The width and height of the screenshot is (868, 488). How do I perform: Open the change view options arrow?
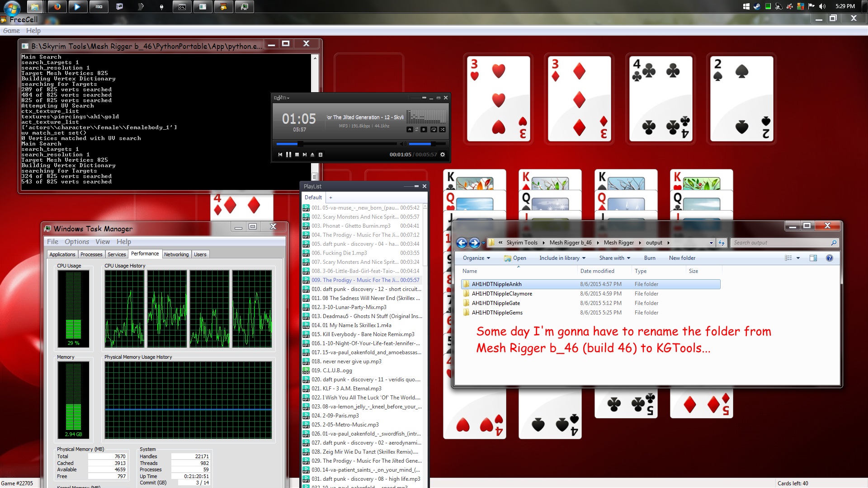pyautogui.click(x=798, y=258)
